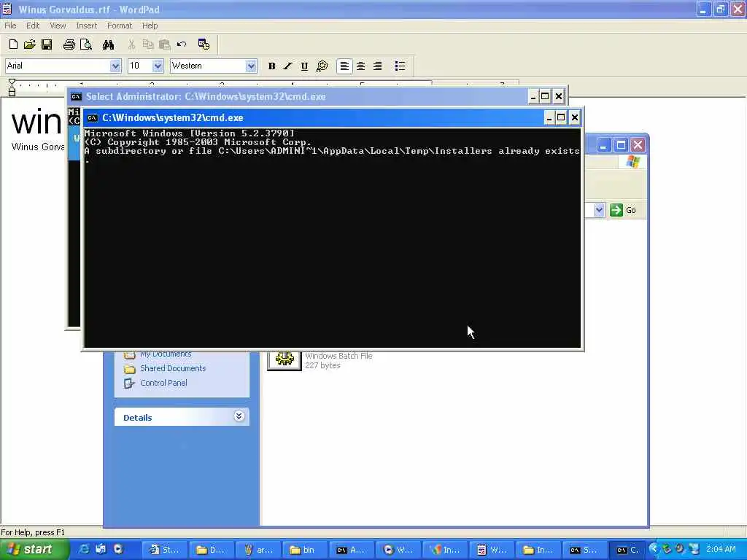Select the Windows Batch File icon in Explorer
The width and height of the screenshot is (747, 560).
click(285, 359)
